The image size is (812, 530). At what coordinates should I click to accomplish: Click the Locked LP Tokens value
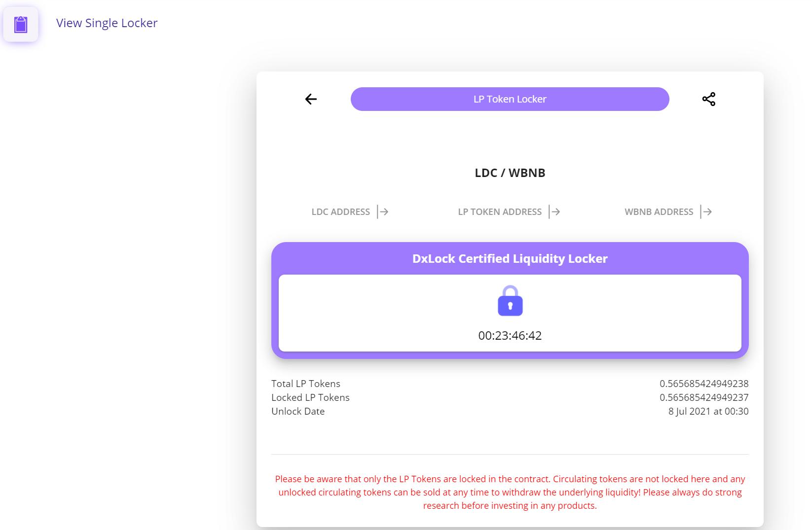(x=704, y=397)
